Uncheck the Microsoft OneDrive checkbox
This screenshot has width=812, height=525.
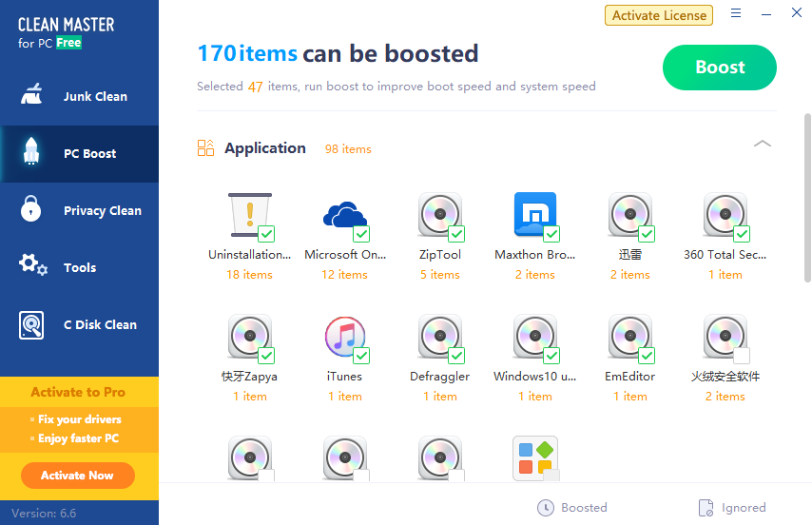pos(361,234)
